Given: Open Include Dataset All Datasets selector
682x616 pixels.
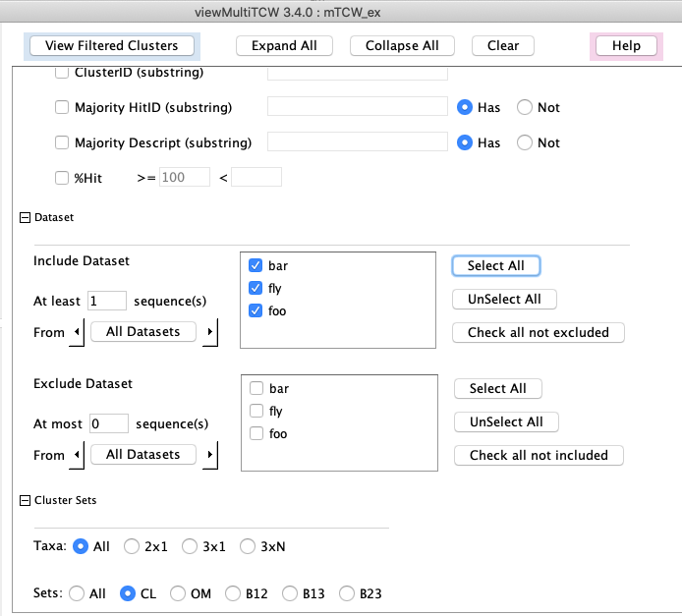Looking at the screenshot, I should pos(143,332).
